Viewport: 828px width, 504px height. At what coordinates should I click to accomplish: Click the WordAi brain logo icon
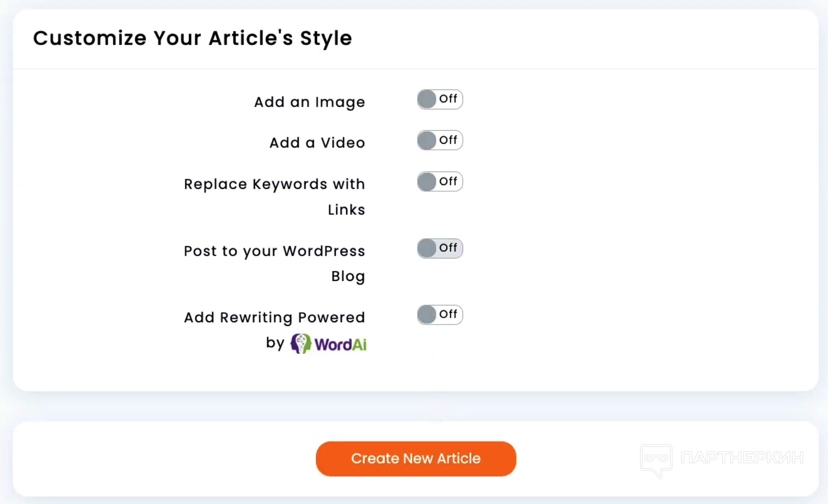301,344
